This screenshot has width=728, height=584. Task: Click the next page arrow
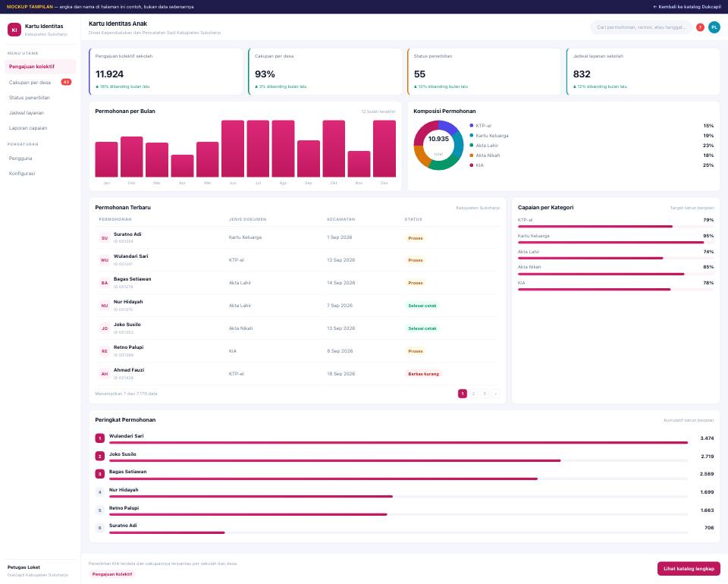[x=495, y=394]
